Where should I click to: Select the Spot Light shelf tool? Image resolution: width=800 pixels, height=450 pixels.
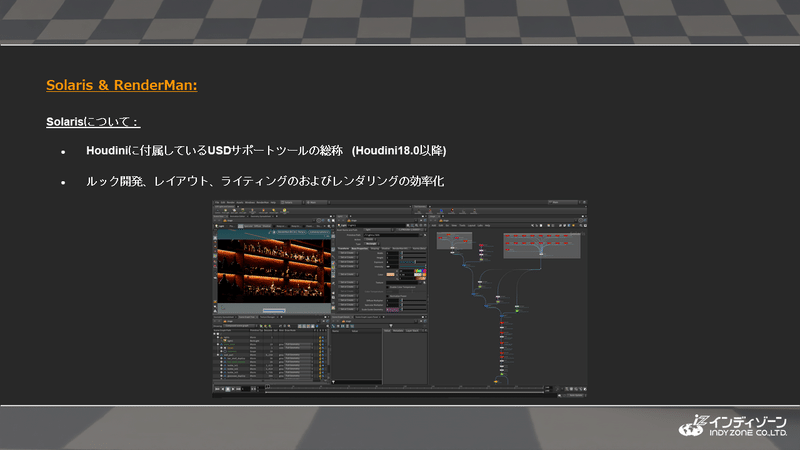pyautogui.click(x=234, y=211)
